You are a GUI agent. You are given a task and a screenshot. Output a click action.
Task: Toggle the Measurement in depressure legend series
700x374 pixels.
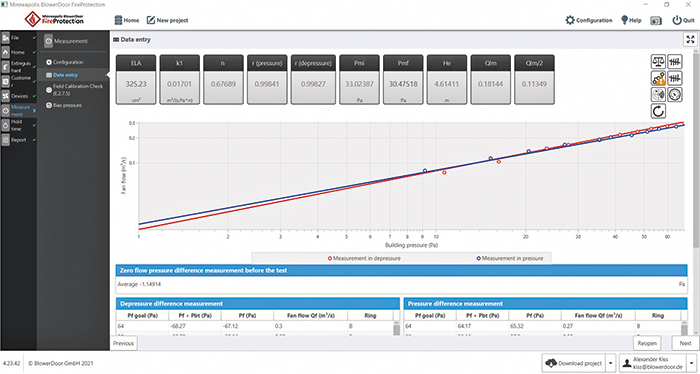(364, 258)
